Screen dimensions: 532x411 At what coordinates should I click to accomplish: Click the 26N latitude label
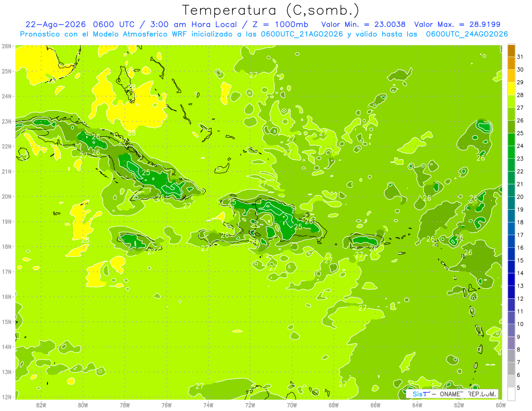[6, 46]
